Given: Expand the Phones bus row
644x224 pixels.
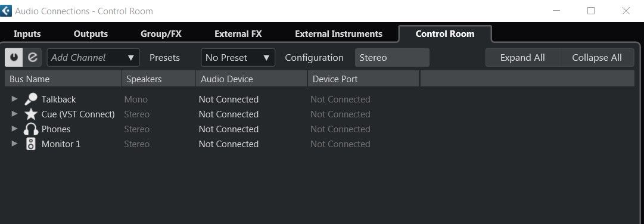Looking at the screenshot, I should click(14, 129).
